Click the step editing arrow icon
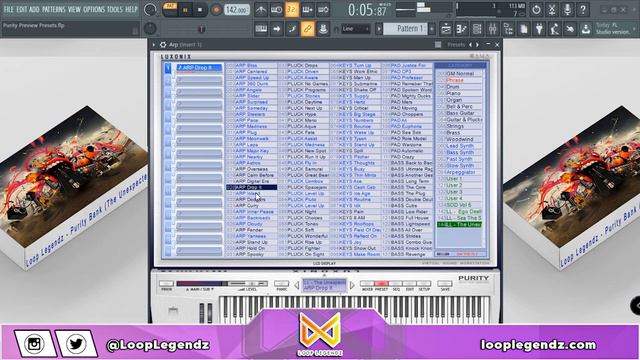Screen dimensions: 640x360 click(x=276, y=29)
